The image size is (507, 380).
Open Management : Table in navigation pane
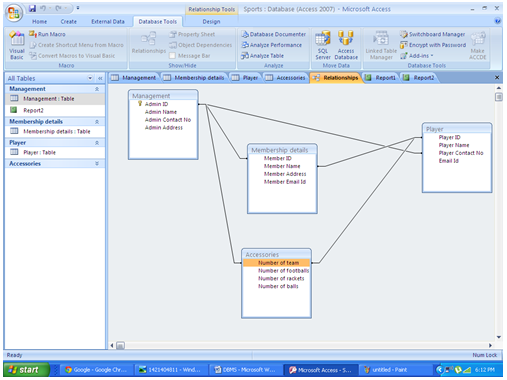[55, 99]
